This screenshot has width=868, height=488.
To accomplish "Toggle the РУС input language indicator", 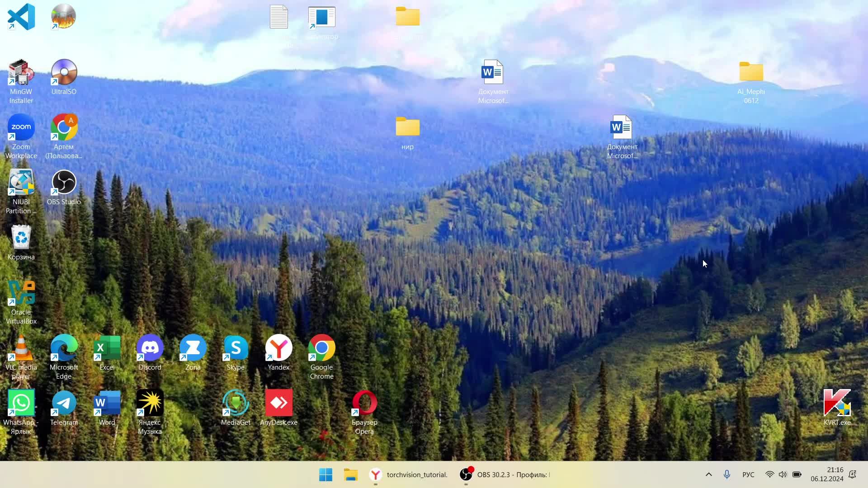I will 748,474.
